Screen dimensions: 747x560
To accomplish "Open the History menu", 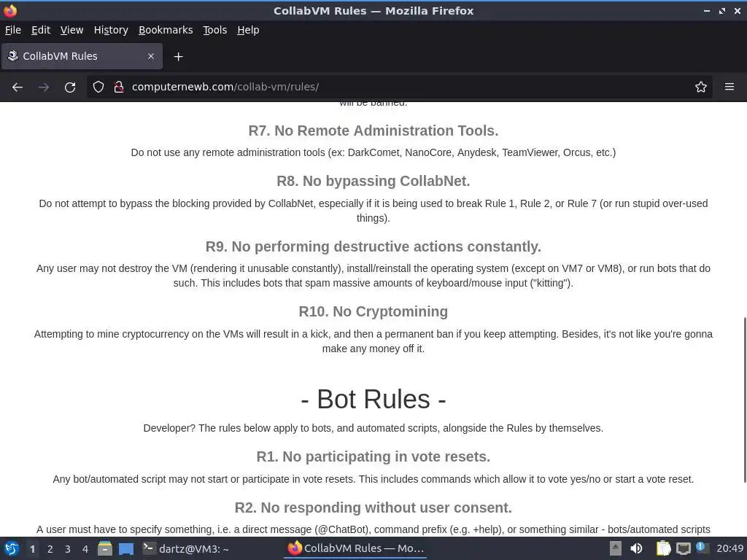I will point(111,30).
